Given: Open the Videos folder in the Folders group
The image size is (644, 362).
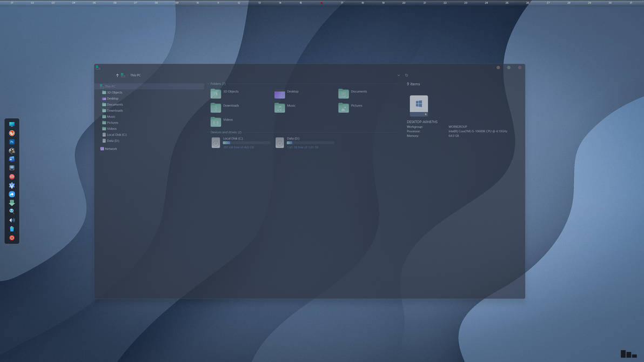Looking at the screenshot, I should coord(216,122).
